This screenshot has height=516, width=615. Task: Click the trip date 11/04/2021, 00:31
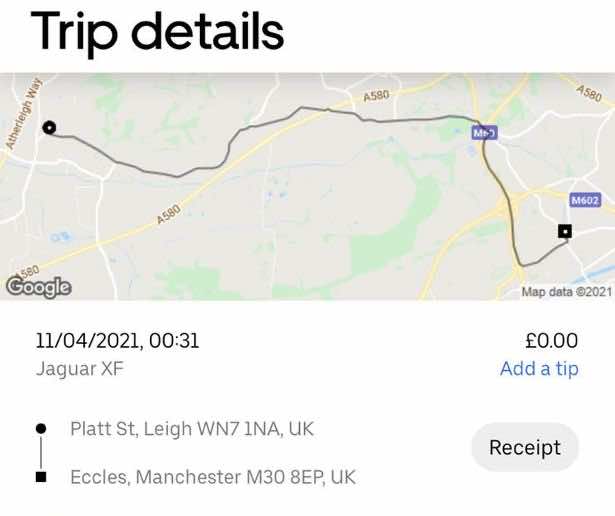pos(118,341)
